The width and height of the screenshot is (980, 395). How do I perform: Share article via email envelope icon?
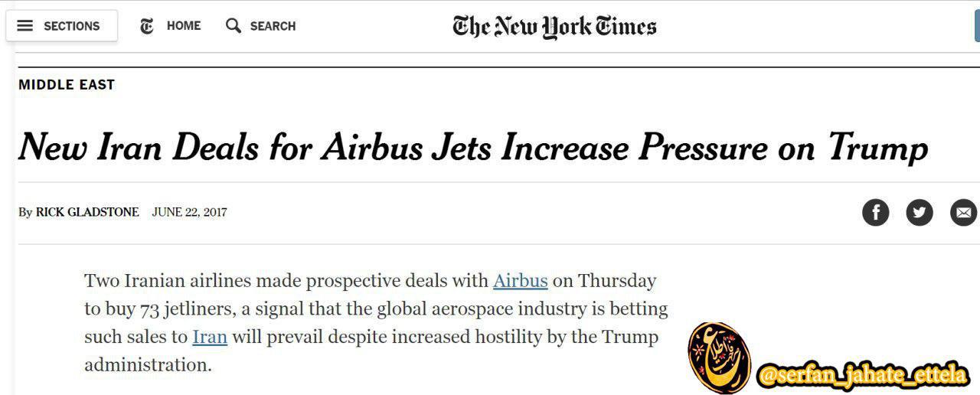963,212
